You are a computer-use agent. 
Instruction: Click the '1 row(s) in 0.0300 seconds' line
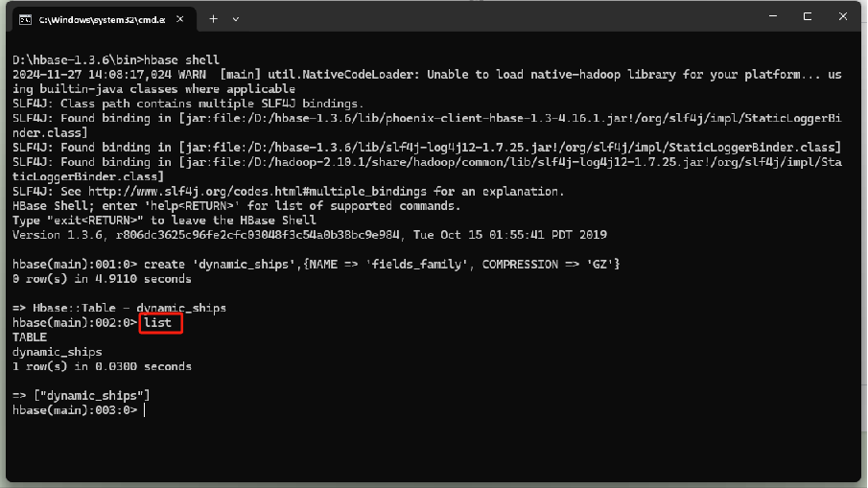[x=102, y=366]
